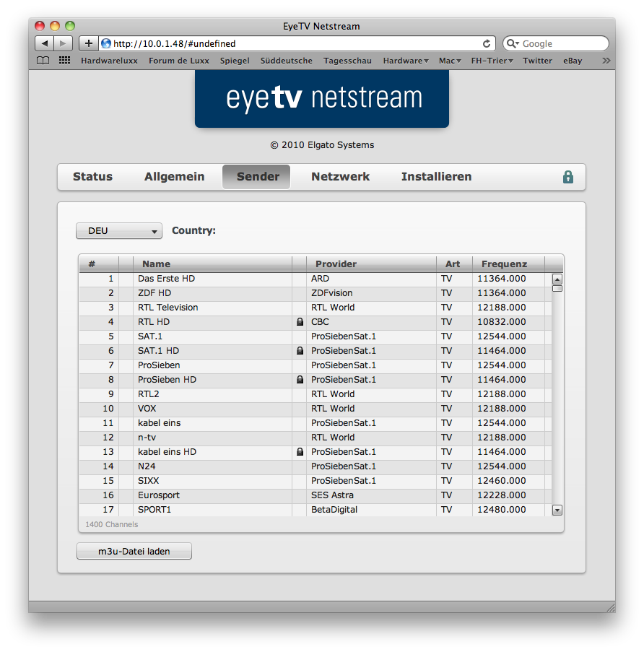Switch to the Status tab

(92, 177)
